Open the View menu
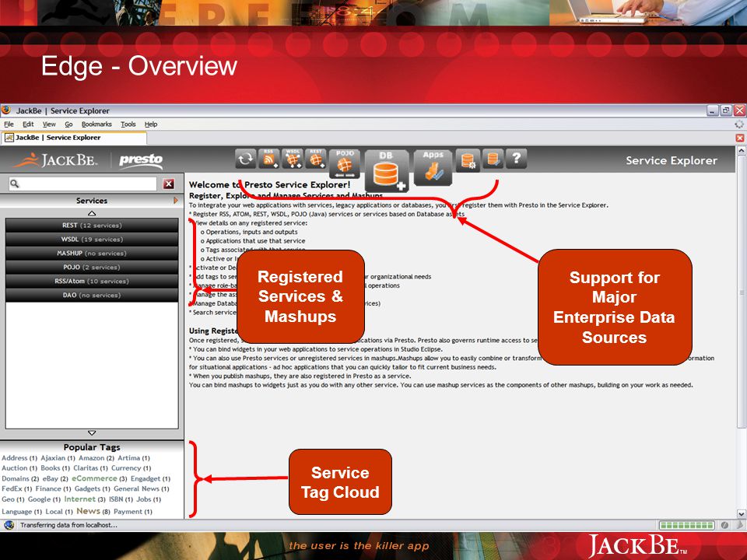This screenshot has height=560, width=747. click(49, 124)
